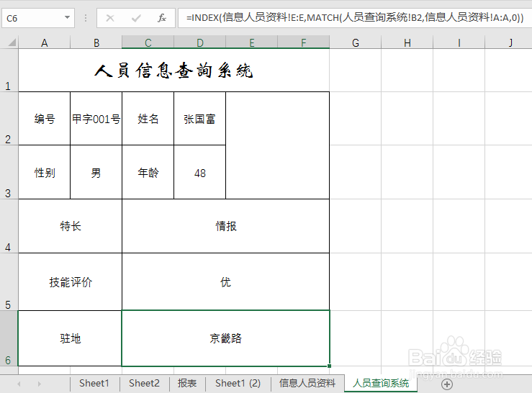
Task: Select the cell labeled 特长
Action: pos(71,226)
